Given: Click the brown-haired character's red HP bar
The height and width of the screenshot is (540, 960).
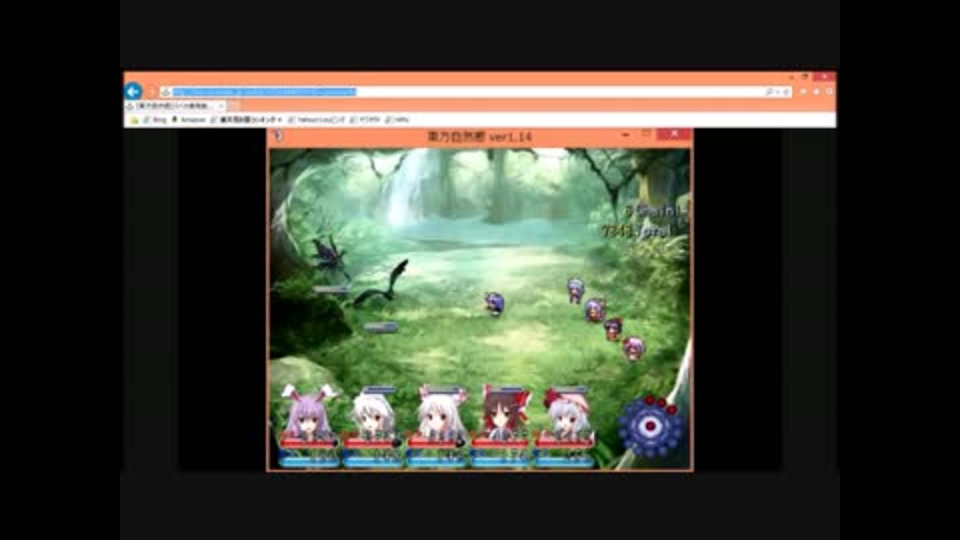Looking at the screenshot, I should point(500,442).
